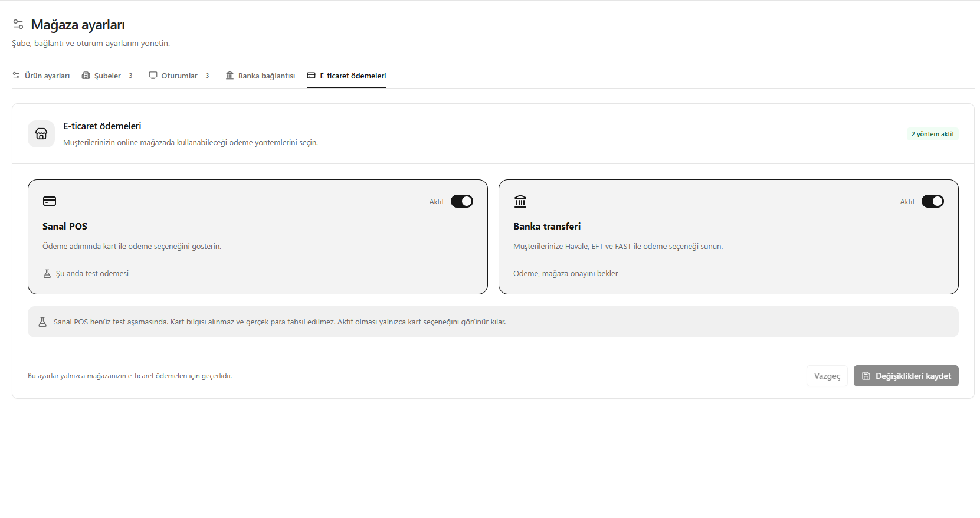Image resolution: width=980 pixels, height=518 pixels.
Task: Open the Banka bağlantısı tab
Action: click(x=260, y=76)
